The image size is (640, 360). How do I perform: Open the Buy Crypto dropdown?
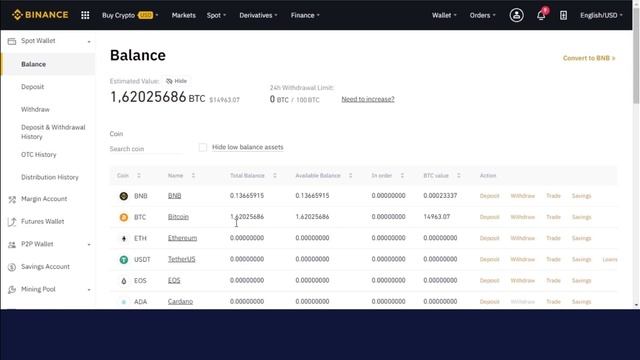pos(130,15)
